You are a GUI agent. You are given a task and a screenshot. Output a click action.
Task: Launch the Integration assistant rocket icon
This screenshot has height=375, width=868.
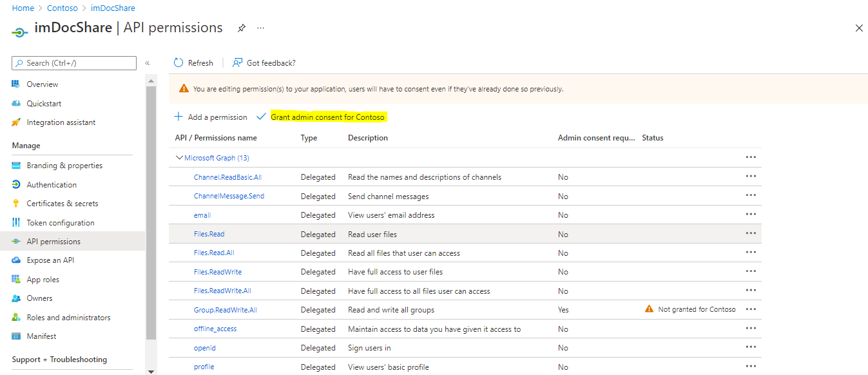(16, 122)
